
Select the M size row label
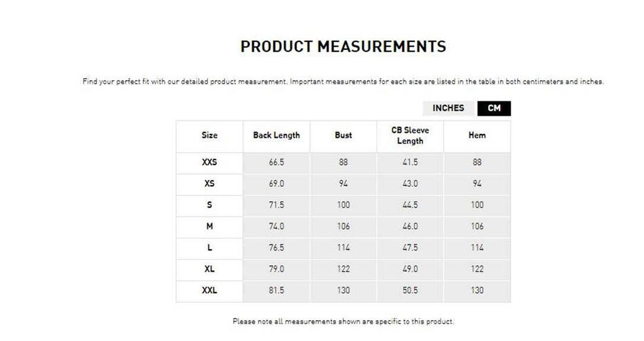209,226
